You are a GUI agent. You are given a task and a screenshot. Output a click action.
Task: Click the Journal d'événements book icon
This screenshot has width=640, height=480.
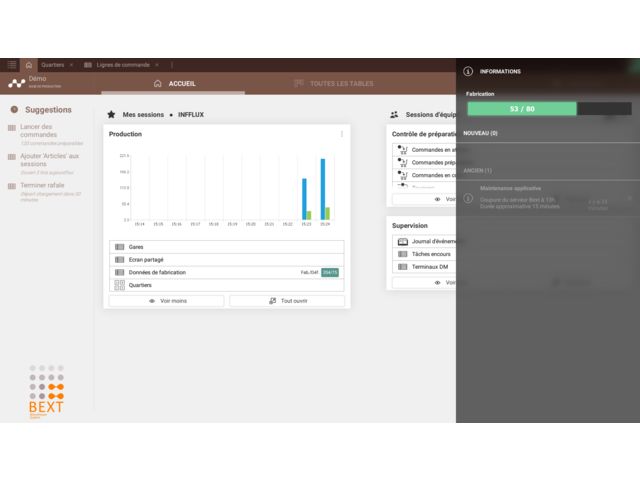[403, 242]
